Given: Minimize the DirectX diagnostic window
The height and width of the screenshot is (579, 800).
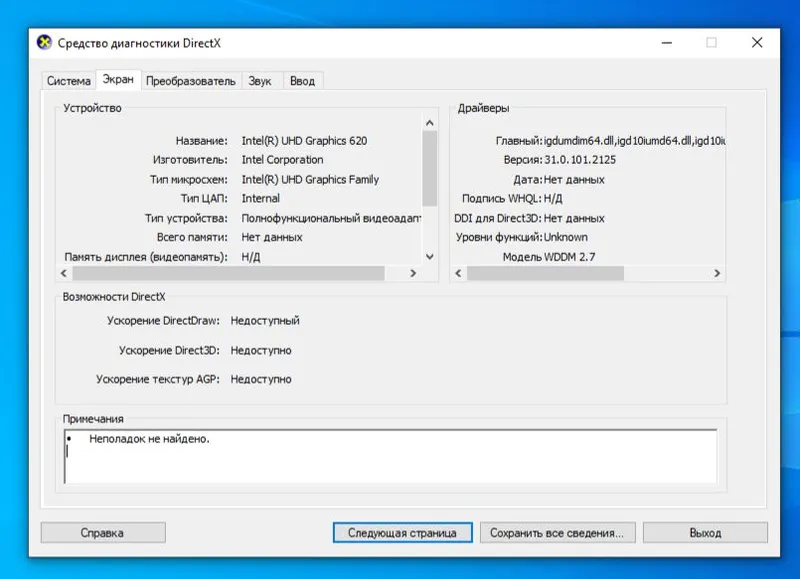Looking at the screenshot, I should coord(667,43).
